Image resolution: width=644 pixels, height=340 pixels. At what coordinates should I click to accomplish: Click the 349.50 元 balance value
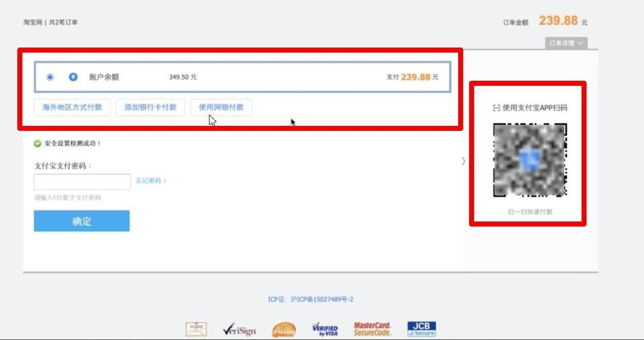183,77
